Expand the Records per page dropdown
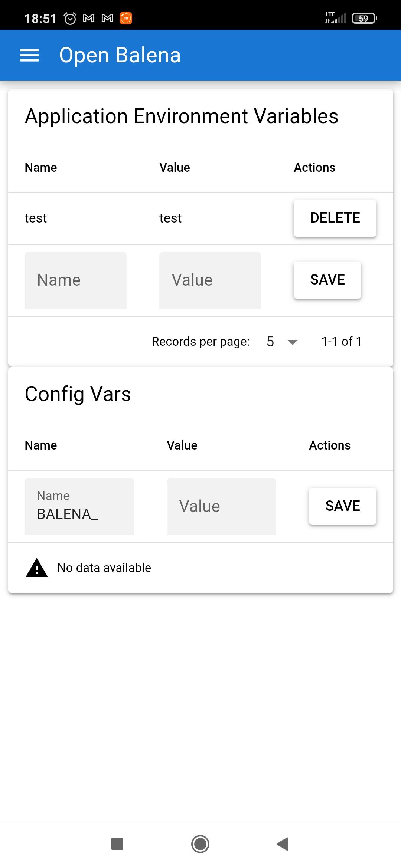Viewport: 401px width, 868px height. pos(293,342)
